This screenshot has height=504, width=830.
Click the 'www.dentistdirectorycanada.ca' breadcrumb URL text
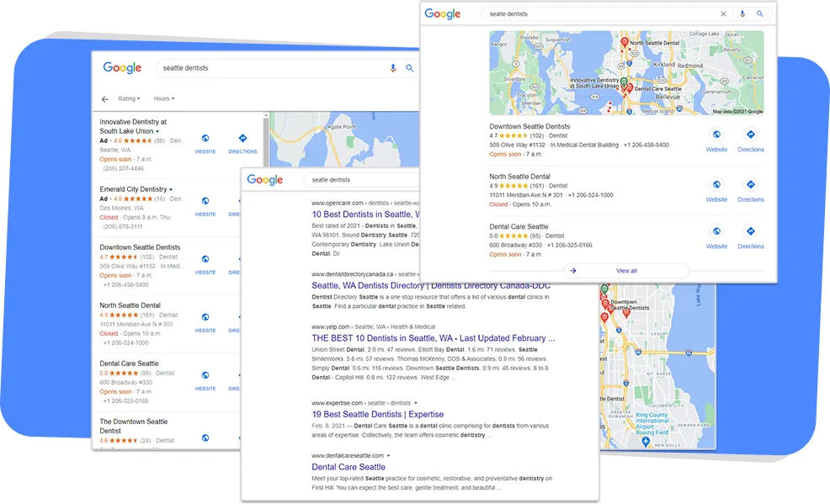click(353, 274)
